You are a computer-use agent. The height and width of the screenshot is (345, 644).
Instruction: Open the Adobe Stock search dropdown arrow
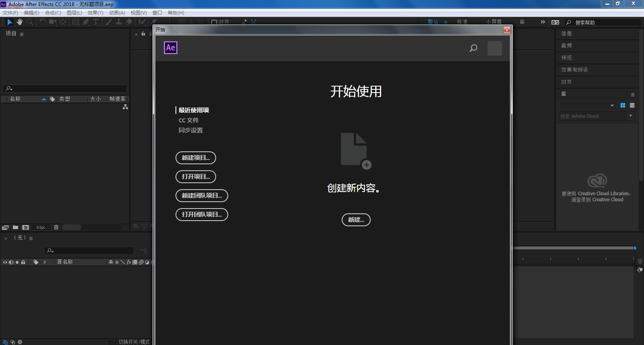pos(631,116)
